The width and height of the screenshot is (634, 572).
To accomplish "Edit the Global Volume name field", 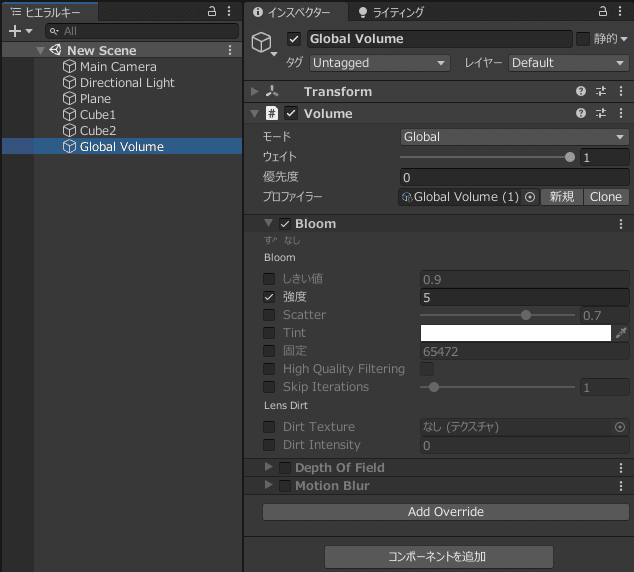I will [440, 39].
